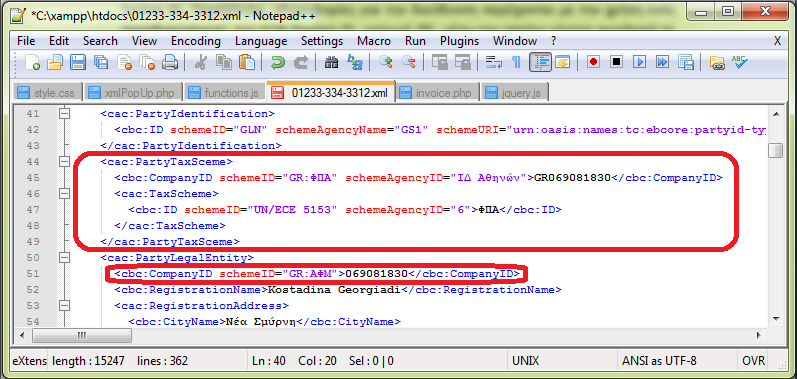
Task: Switch to the style.css tab
Action: click(47, 93)
